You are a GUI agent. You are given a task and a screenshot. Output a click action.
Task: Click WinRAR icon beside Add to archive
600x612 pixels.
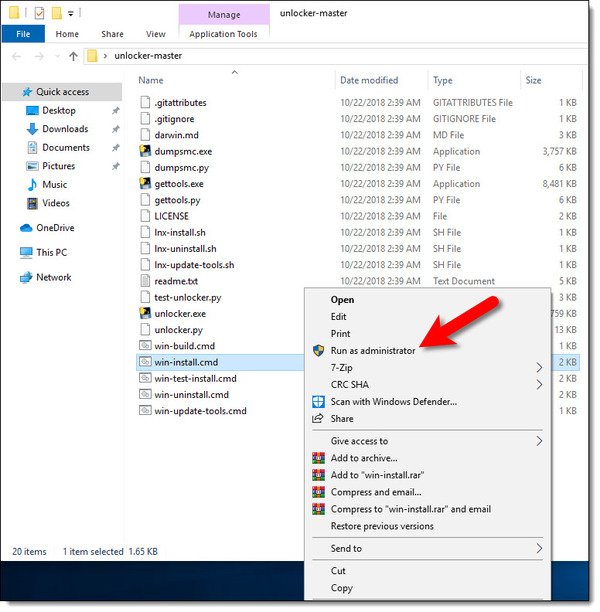click(x=318, y=457)
